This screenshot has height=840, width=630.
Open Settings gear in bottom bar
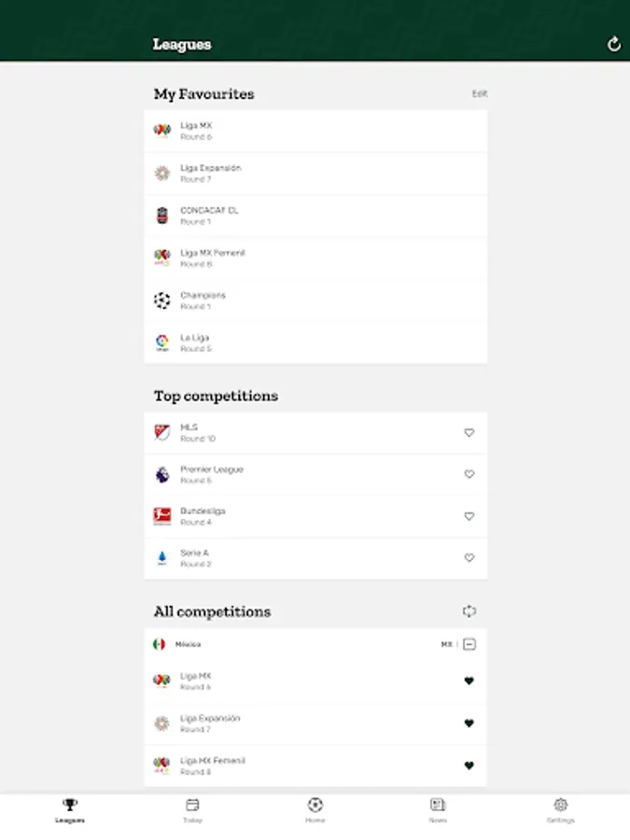560,805
